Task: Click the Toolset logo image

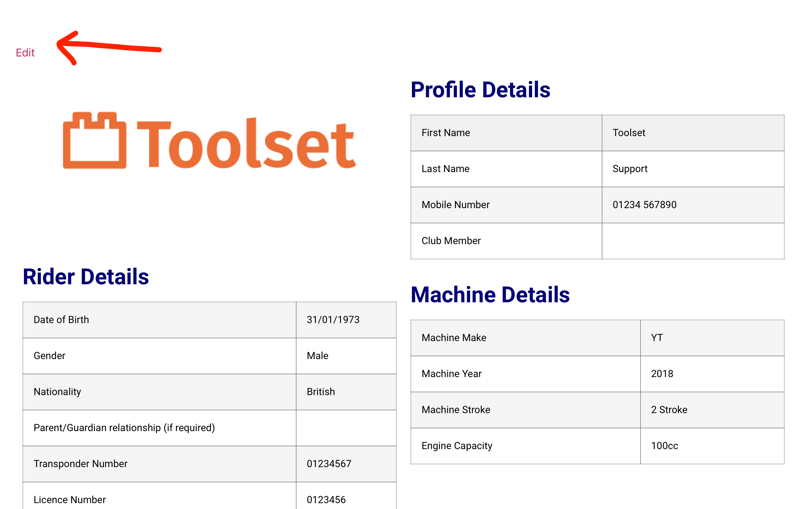Action: (x=210, y=141)
